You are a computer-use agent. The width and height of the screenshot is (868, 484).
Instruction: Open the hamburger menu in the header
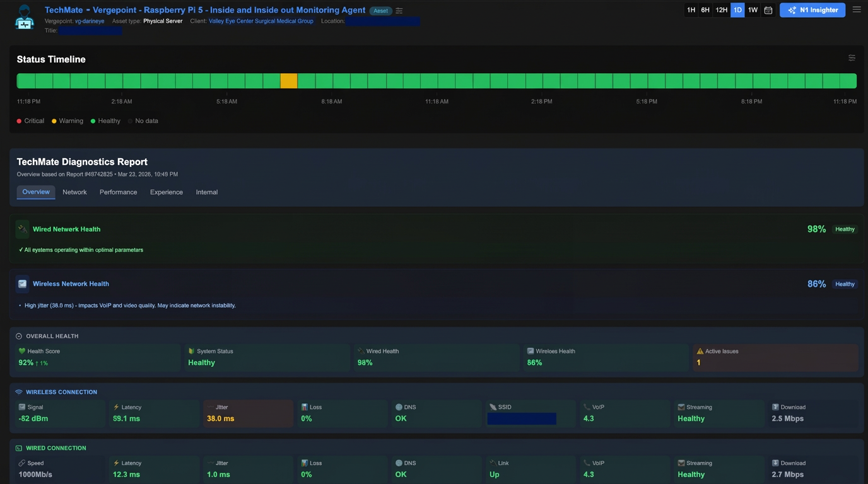(x=856, y=9)
